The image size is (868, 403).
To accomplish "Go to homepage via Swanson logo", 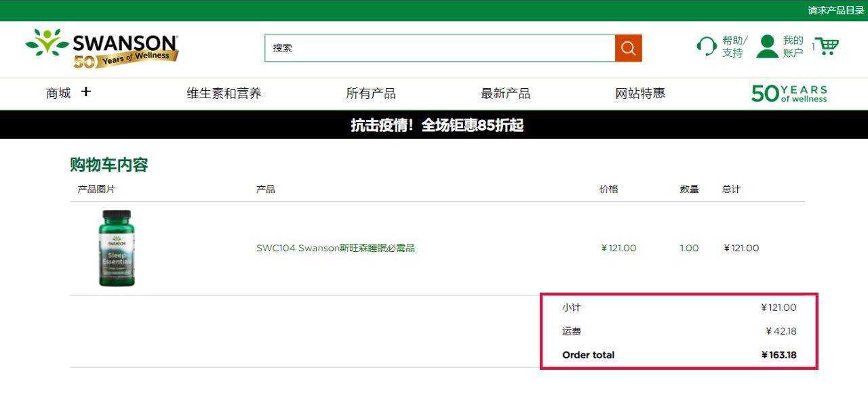I will pos(102,48).
